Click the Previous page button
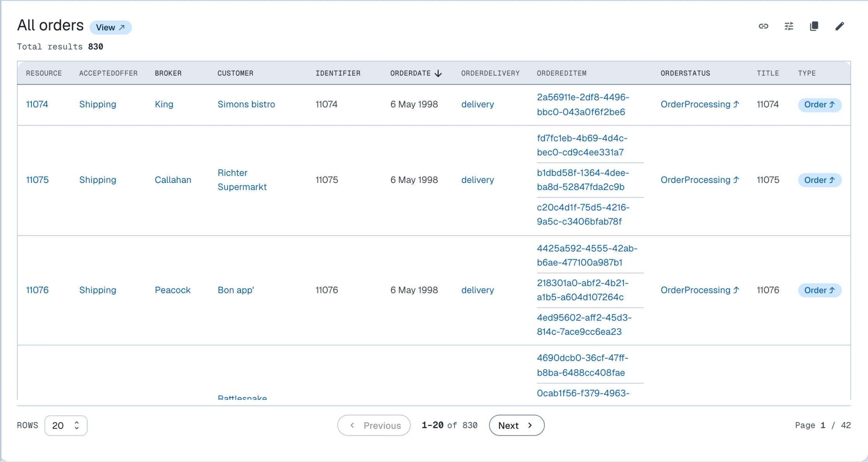Viewport: 868px width, 462px height. [x=374, y=426]
